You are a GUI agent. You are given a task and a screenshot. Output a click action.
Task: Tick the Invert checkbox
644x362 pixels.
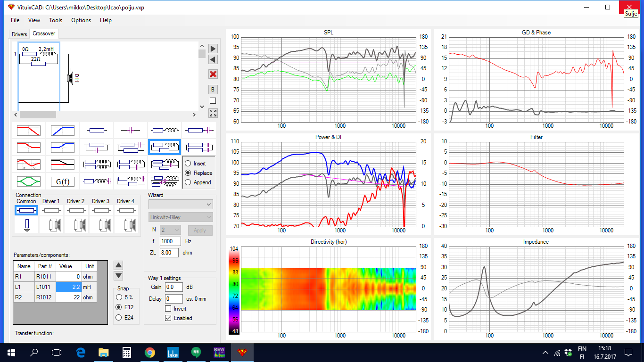pos(168,309)
